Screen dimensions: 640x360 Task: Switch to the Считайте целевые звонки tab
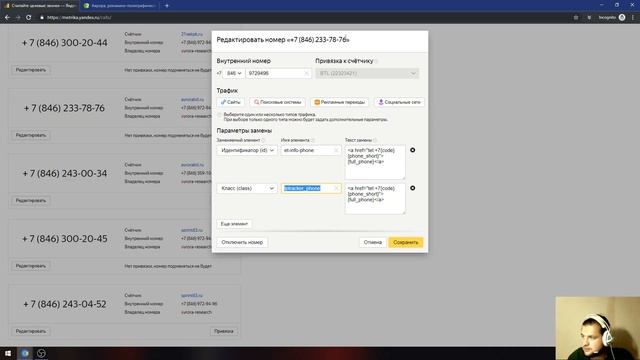[40, 6]
